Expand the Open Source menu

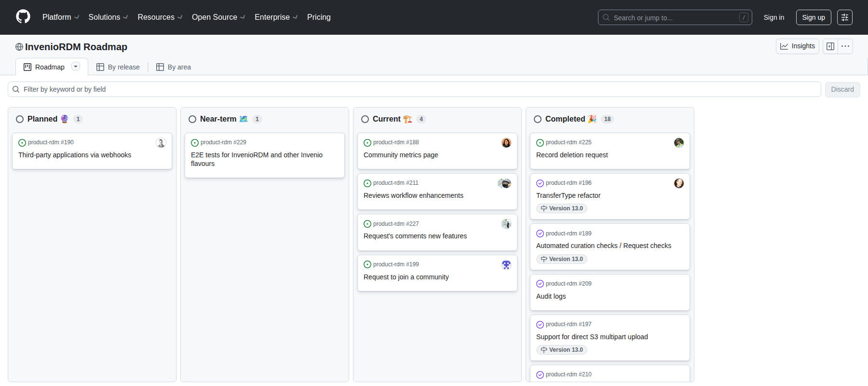click(x=218, y=17)
